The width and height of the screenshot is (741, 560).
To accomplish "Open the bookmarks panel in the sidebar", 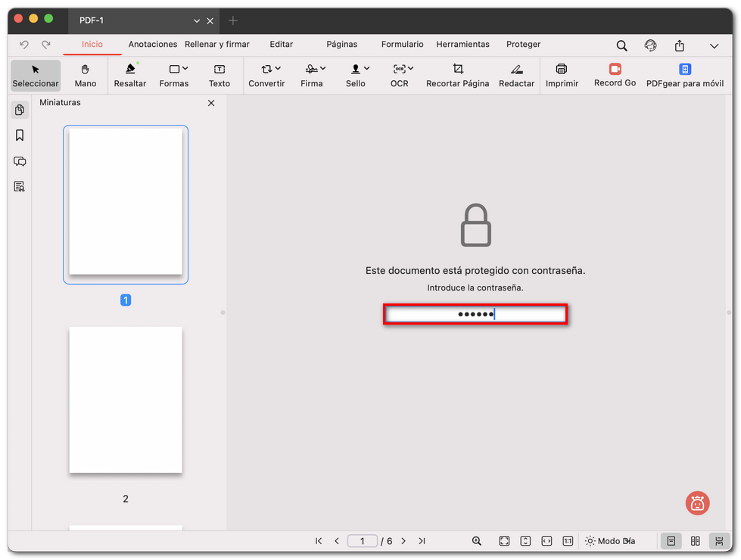I will tap(20, 135).
